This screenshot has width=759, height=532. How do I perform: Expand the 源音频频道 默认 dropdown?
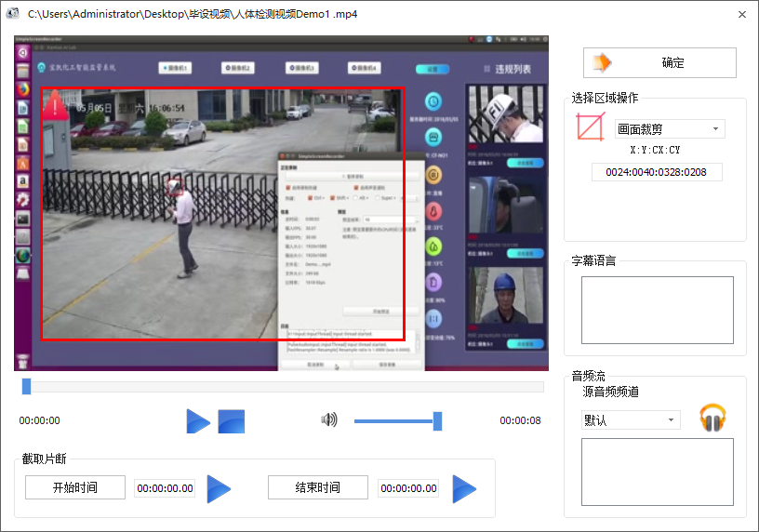point(630,420)
